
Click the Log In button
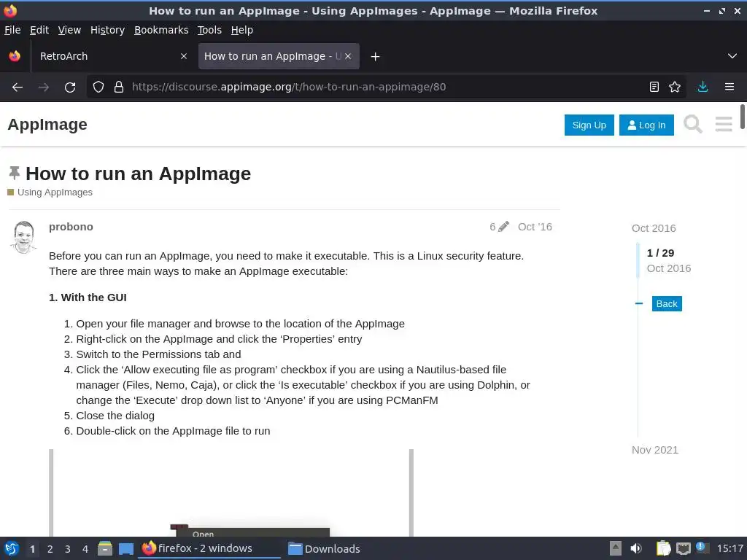click(x=646, y=125)
